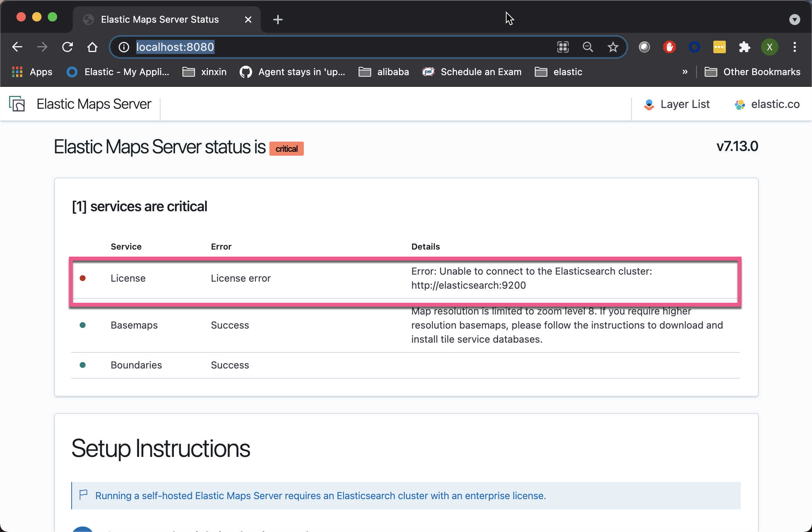This screenshot has height=532, width=812.
Task: Open the yellow LastPass extension icon
Action: 720,47
